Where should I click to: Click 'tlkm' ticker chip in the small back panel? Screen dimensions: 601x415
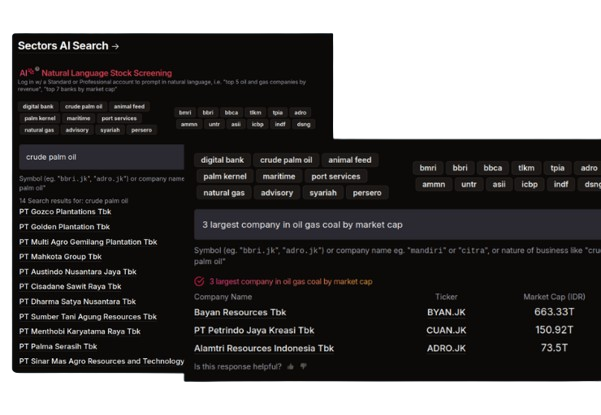[x=255, y=113]
